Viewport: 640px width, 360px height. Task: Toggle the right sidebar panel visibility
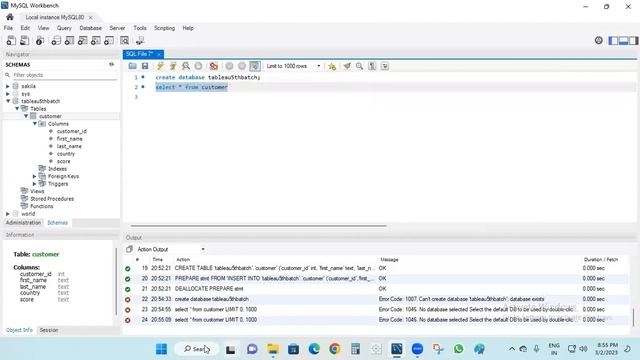(x=633, y=40)
